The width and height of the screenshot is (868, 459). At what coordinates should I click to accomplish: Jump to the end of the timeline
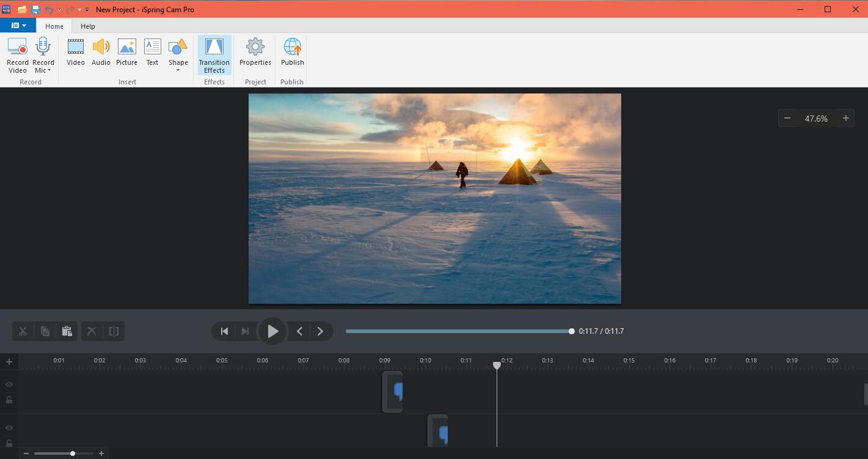[245, 331]
